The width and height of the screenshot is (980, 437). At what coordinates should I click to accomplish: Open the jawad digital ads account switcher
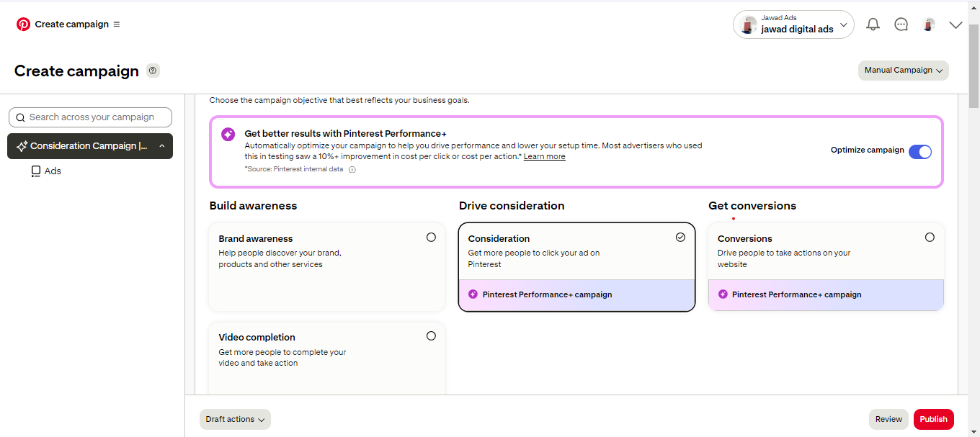pyautogui.click(x=793, y=24)
